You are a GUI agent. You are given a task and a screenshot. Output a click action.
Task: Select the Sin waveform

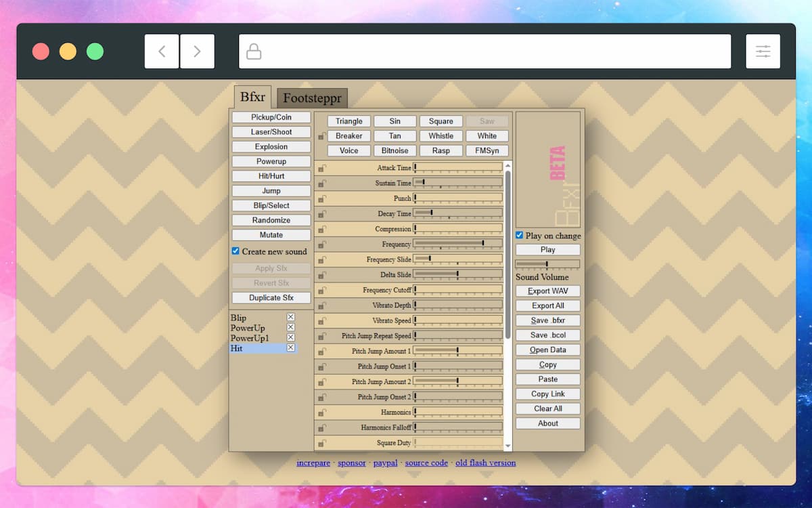(x=395, y=121)
